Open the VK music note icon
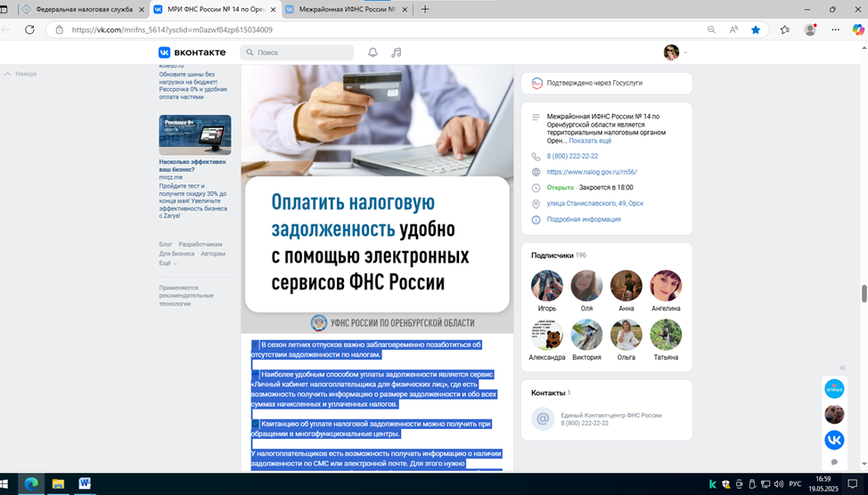This screenshot has height=495, width=868. point(397,53)
